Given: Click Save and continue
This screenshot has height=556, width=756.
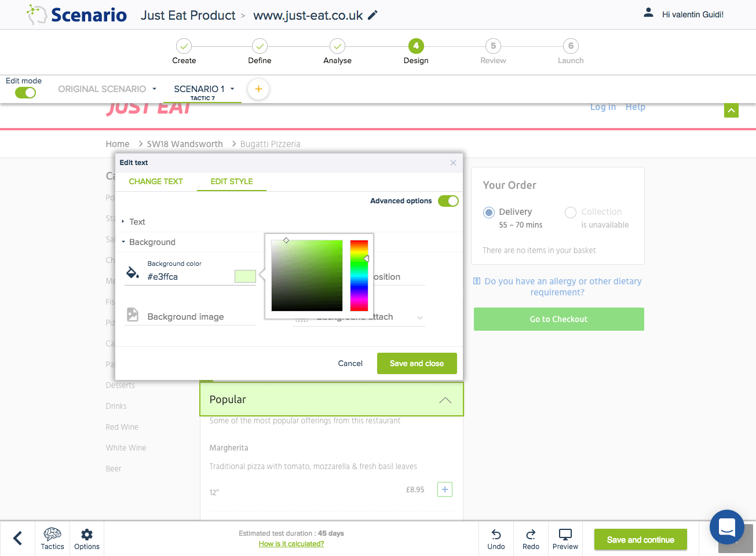Looking at the screenshot, I should [641, 540].
